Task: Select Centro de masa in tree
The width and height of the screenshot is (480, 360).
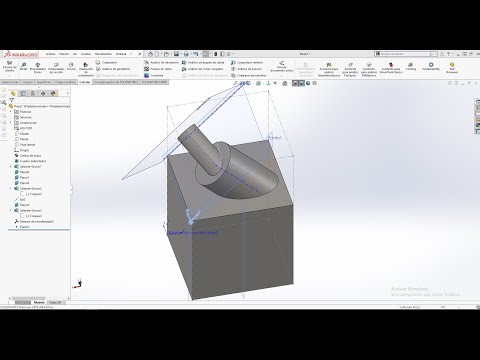Action: pos(28,156)
